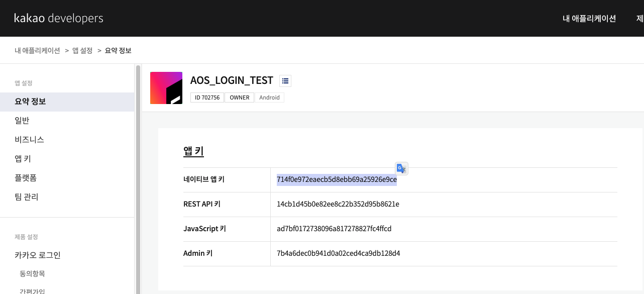Open 앱 키 in sidebar

tap(67, 159)
